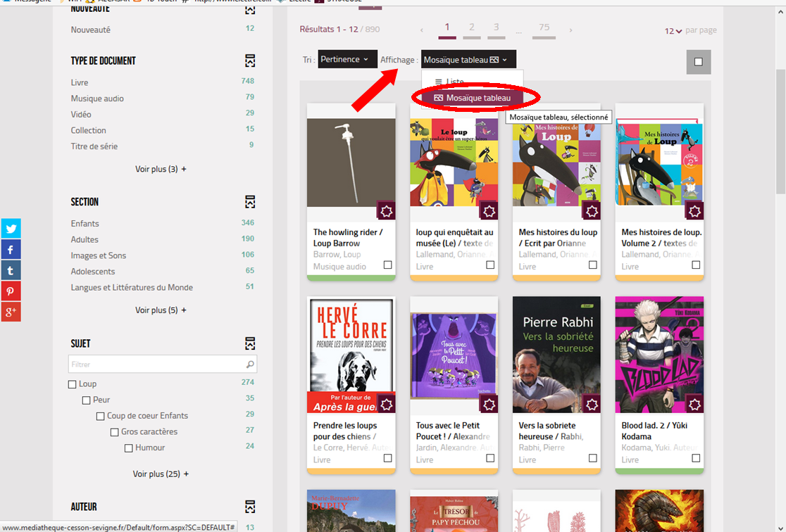786x532 pixels.
Task: Collapse the Section facet icon
Action: pos(249,202)
